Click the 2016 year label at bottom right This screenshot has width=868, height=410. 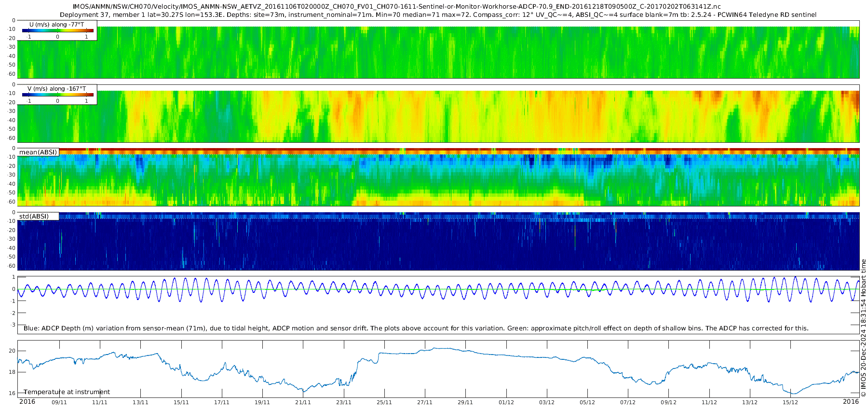tap(851, 402)
